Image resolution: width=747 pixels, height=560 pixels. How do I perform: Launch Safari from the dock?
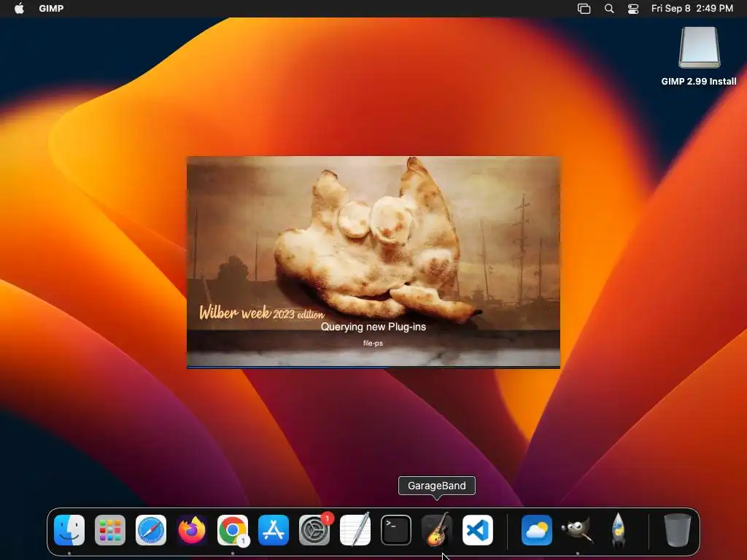[x=151, y=530]
